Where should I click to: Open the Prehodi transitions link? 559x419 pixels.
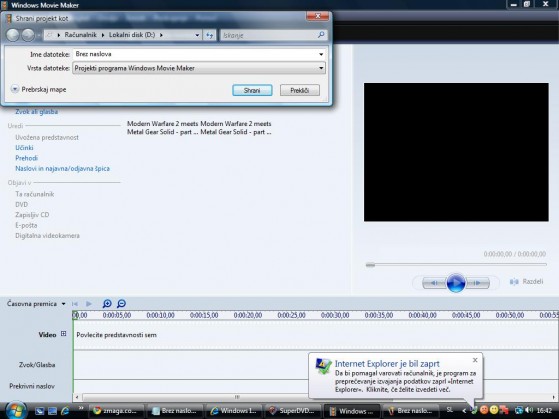(26, 158)
